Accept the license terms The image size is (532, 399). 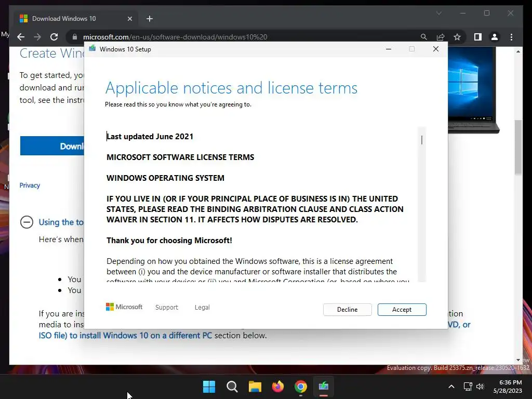(402, 310)
